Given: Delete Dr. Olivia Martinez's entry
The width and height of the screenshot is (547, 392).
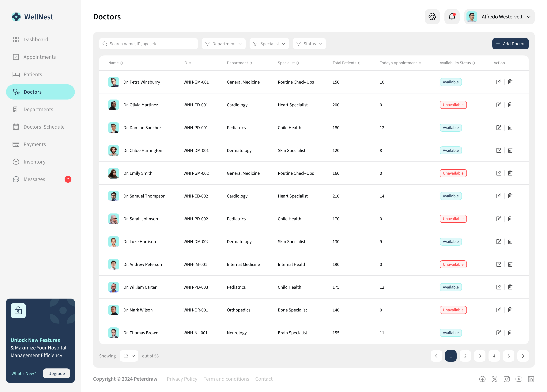Looking at the screenshot, I should tap(510, 105).
